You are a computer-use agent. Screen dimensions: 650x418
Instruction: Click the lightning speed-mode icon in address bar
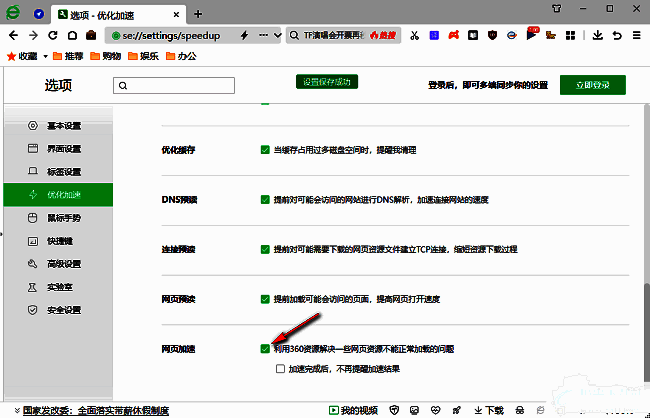(x=244, y=35)
